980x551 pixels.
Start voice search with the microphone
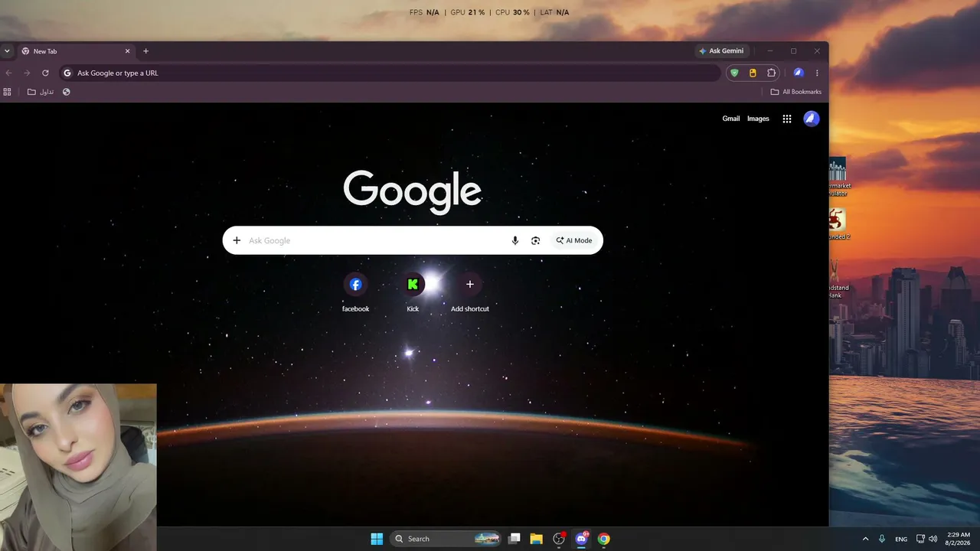click(515, 240)
